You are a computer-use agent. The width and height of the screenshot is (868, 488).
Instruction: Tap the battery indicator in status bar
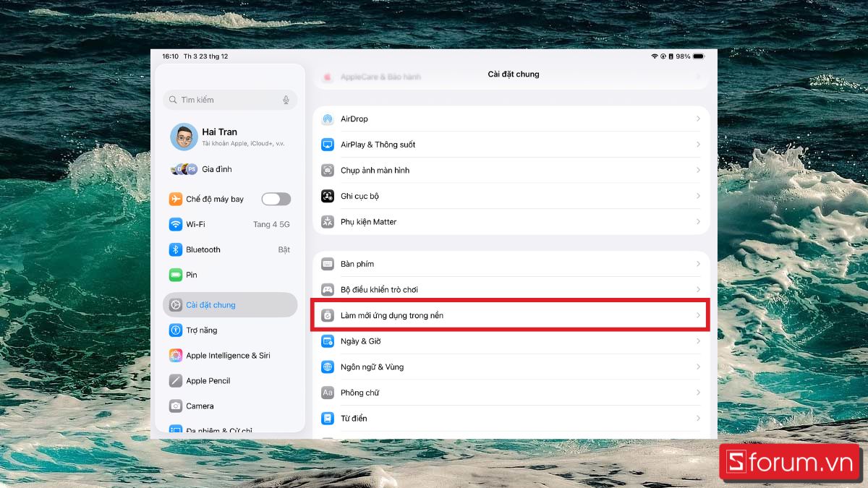(698, 56)
